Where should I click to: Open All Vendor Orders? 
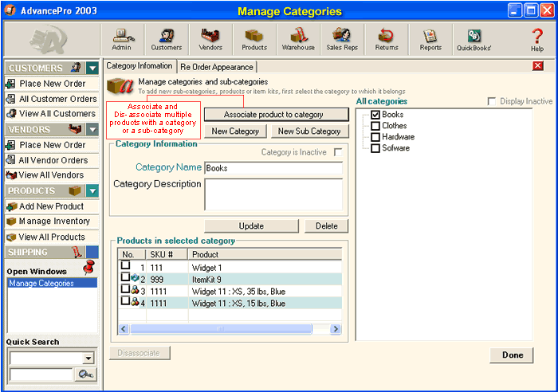click(x=52, y=160)
